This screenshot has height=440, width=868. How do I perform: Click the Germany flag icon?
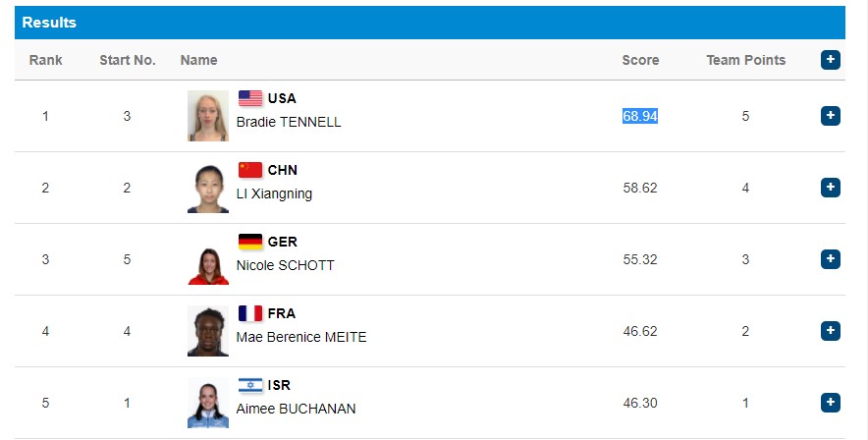click(x=250, y=242)
